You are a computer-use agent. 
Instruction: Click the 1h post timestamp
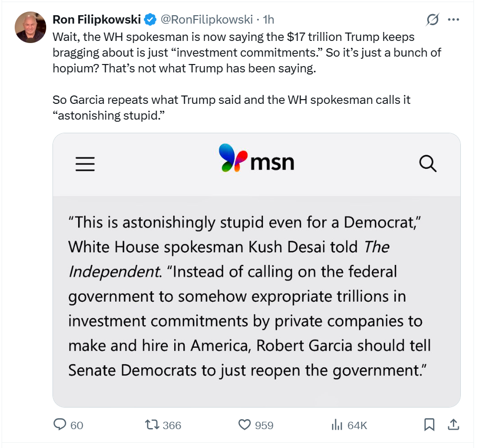pyautogui.click(x=268, y=20)
